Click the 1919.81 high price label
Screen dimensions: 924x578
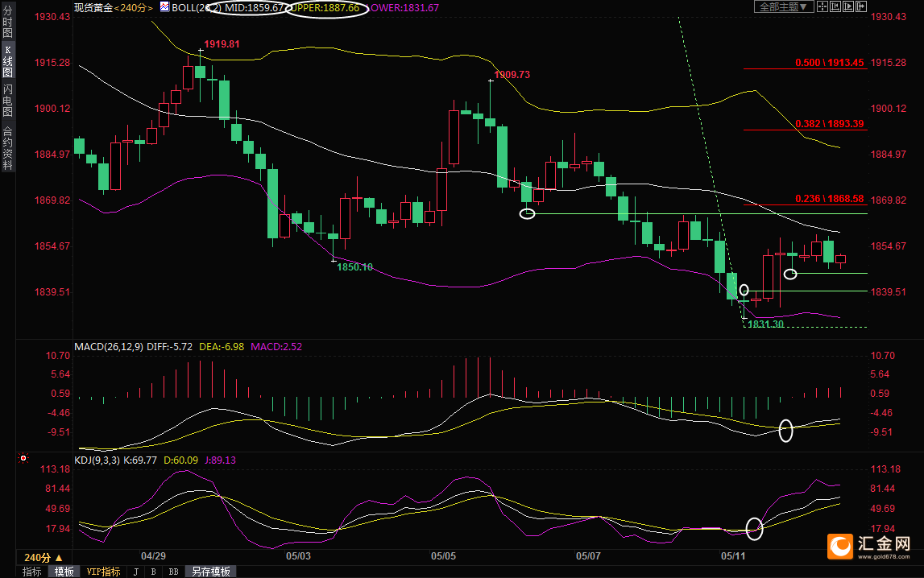tap(222, 44)
